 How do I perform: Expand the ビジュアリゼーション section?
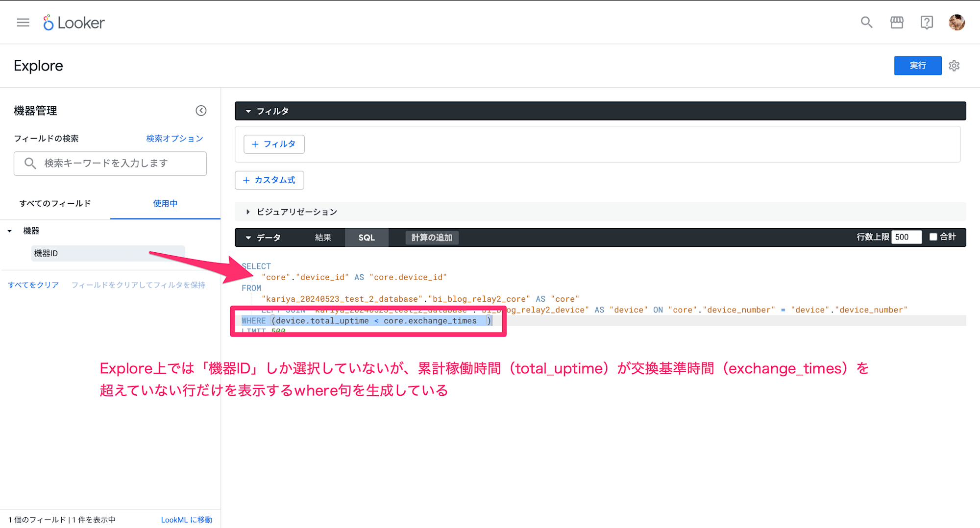click(x=600, y=212)
